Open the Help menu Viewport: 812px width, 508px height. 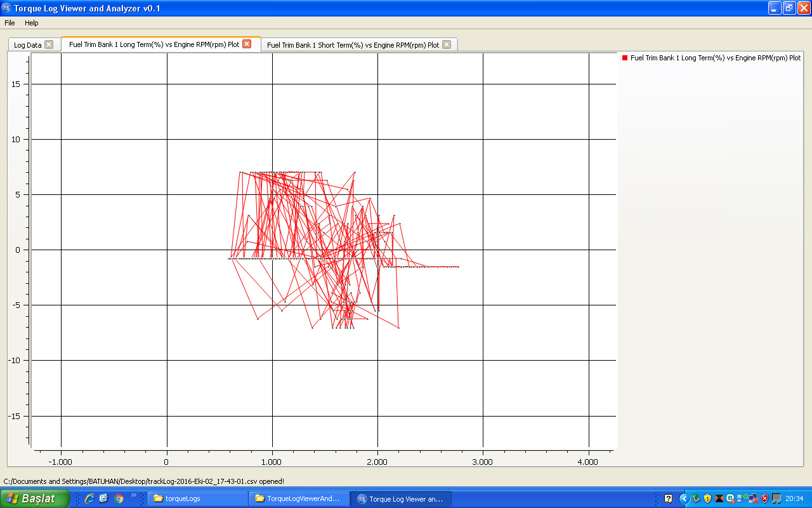tap(31, 23)
